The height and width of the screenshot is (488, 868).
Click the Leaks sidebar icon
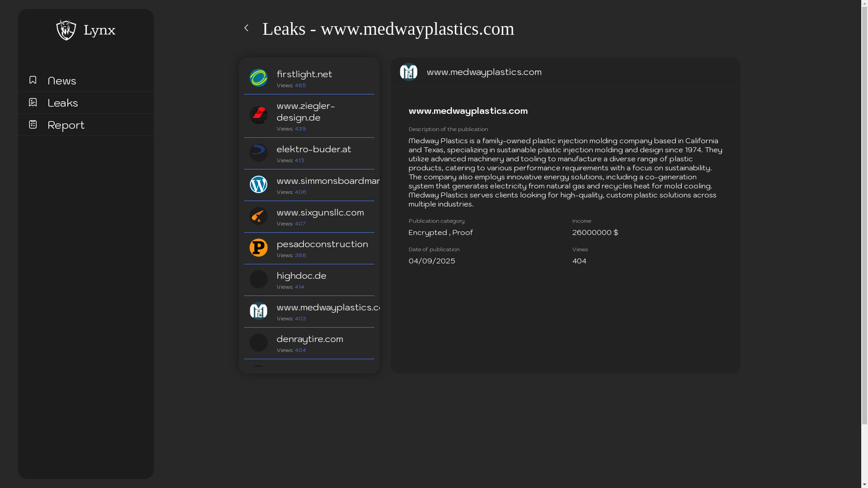pos(33,103)
